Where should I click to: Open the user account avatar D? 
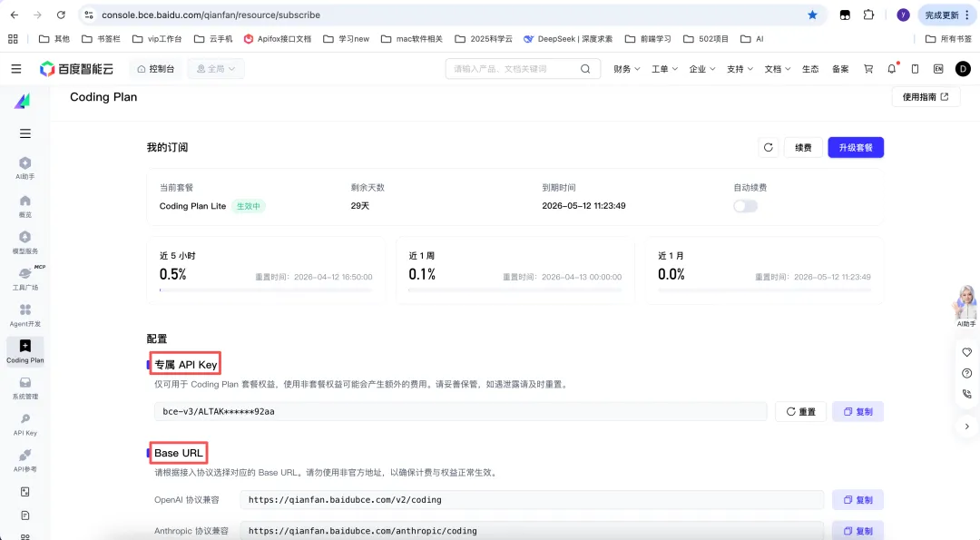(963, 69)
